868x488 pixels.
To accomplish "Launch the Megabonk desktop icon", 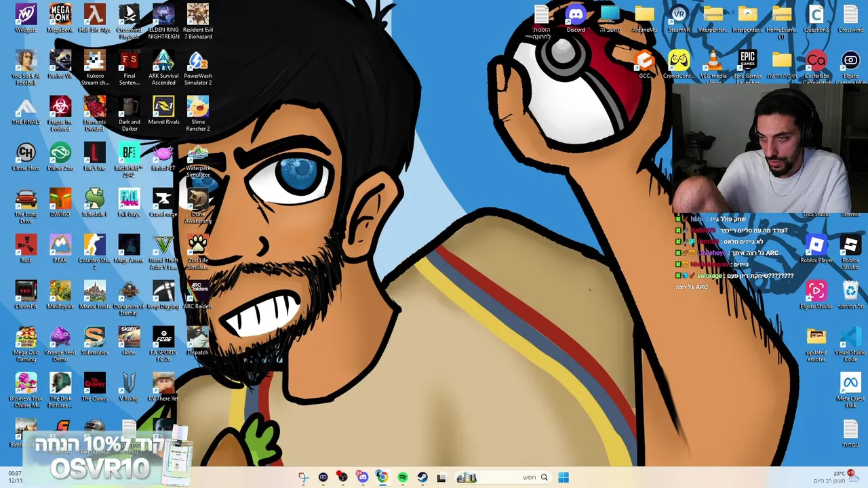I will click(60, 18).
